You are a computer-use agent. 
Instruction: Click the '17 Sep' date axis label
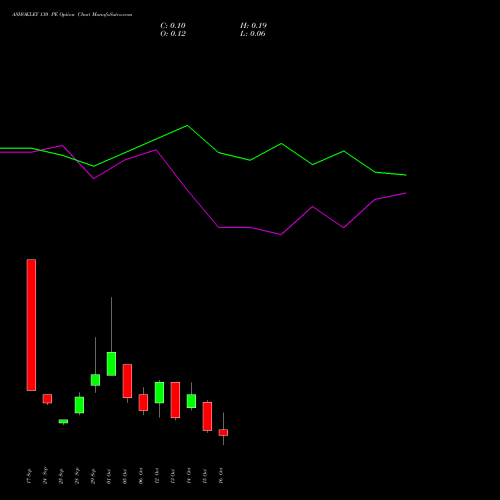click(x=29, y=476)
